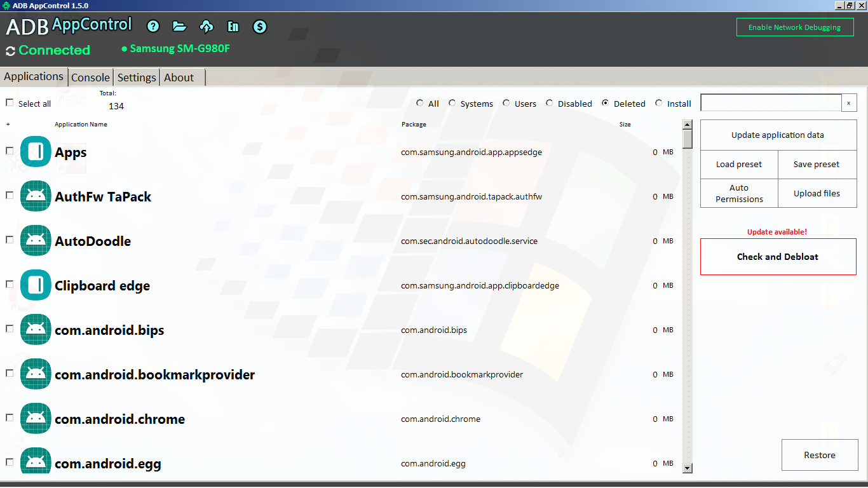Screen dimensions: 868x488
Task: Click the com.android.egg android icon
Action: pyautogui.click(x=36, y=460)
